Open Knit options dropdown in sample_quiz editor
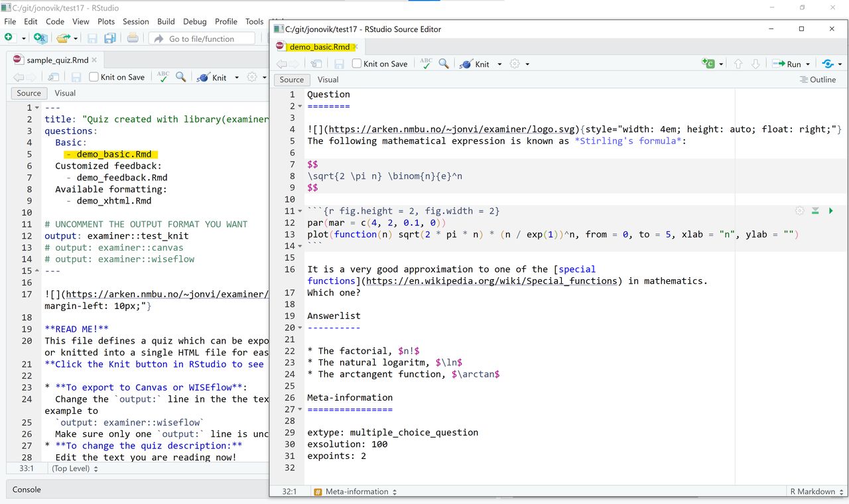 236,78
